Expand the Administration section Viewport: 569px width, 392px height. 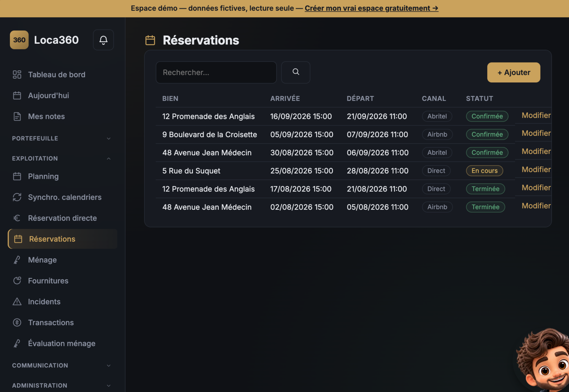point(62,386)
